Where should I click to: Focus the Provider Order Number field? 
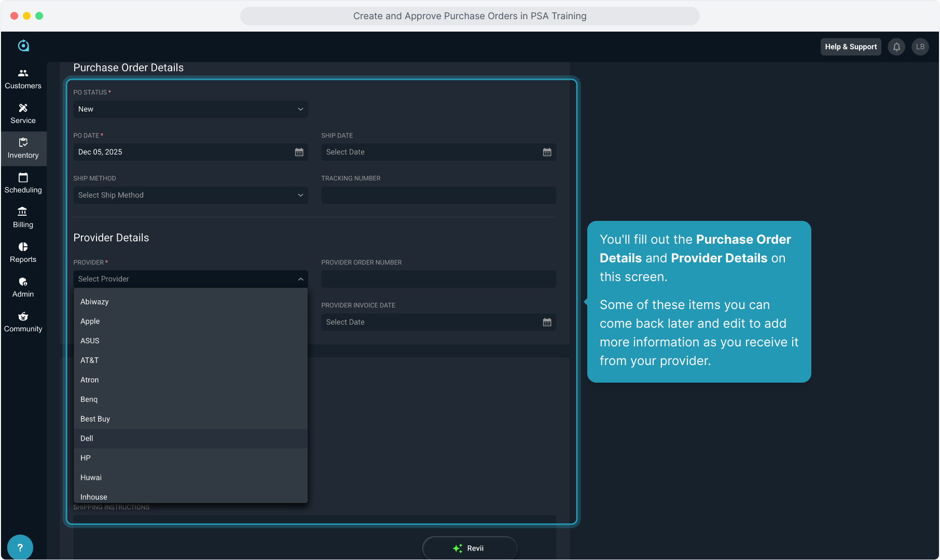(x=438, y=279)
